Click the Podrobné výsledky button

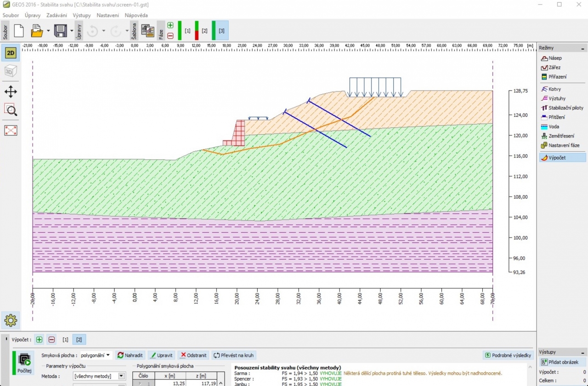click(509, 355)
